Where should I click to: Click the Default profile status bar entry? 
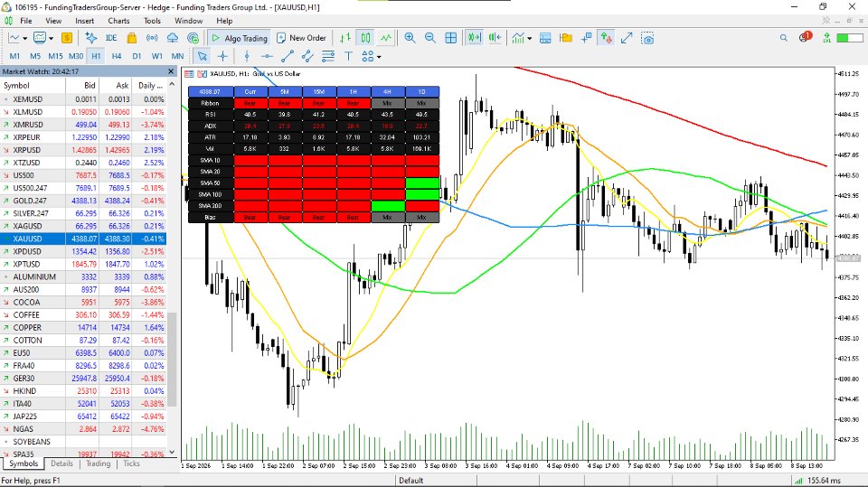coord(410,481)
